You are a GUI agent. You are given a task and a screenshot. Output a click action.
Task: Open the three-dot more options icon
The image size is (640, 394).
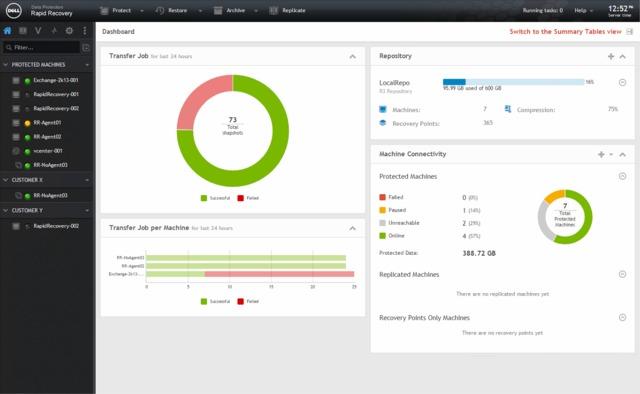(84, 31)
